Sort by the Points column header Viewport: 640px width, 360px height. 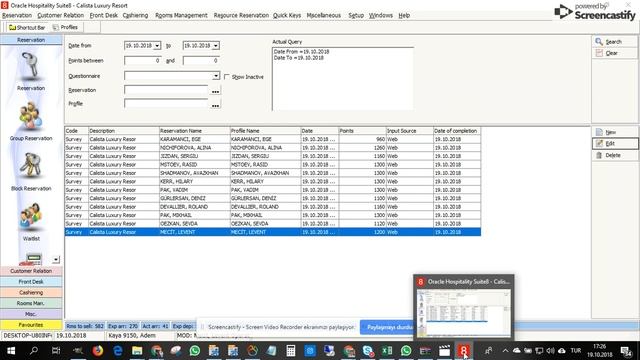click(x=362, y=131)
